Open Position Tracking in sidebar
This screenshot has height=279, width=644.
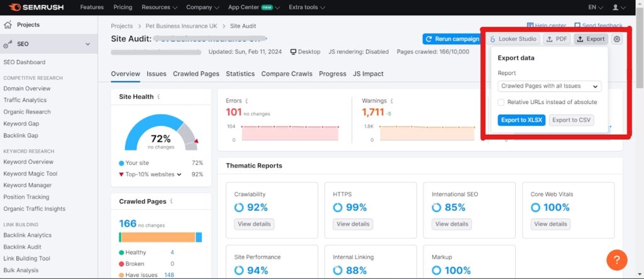26,197
